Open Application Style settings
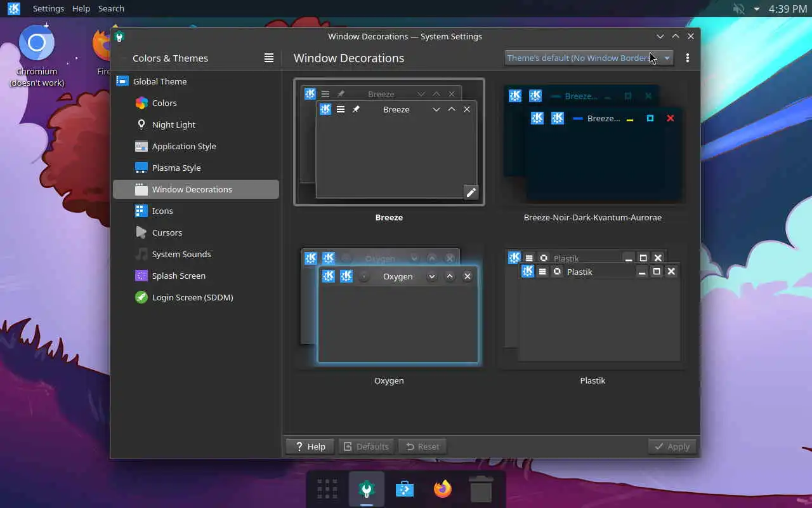 tap(195, 146)
